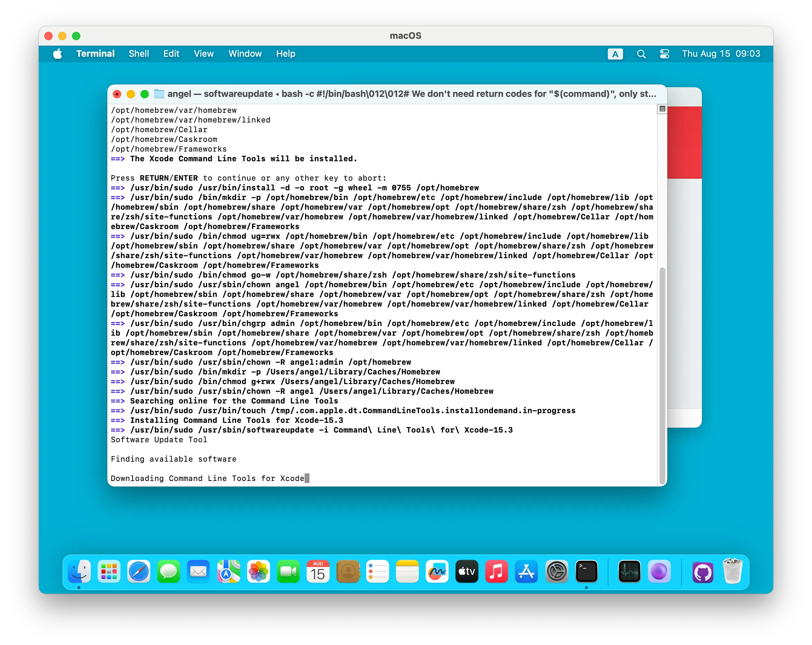Open Spotlight search magnifier icon
812x645 pixels.
[x=641, y=54]
